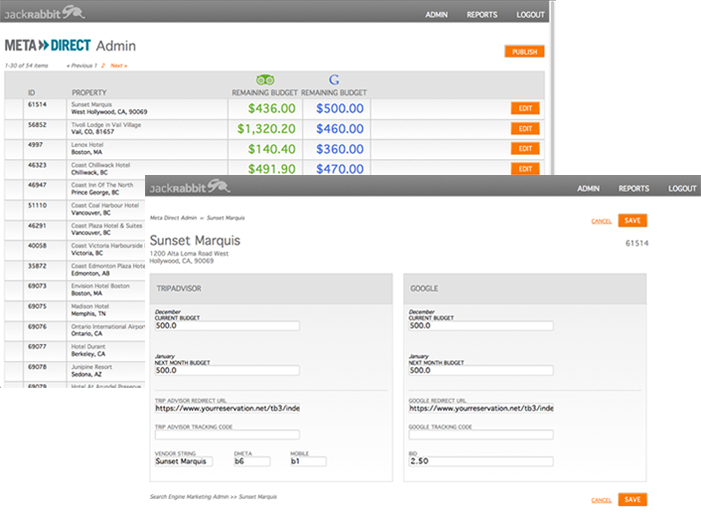Click Google January next month budget field
The height and width of the screenshot is (515, 701).
(x=481, y=371)
